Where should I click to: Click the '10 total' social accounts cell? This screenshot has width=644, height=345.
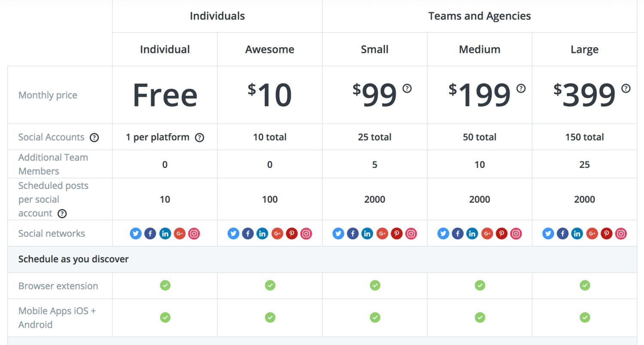(270, 137)
